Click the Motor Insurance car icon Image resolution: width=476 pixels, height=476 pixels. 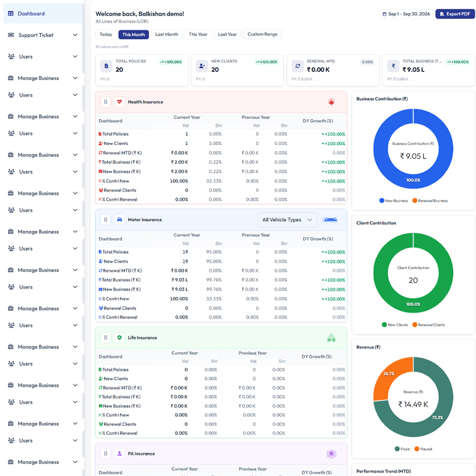click(x=120, y=219)
